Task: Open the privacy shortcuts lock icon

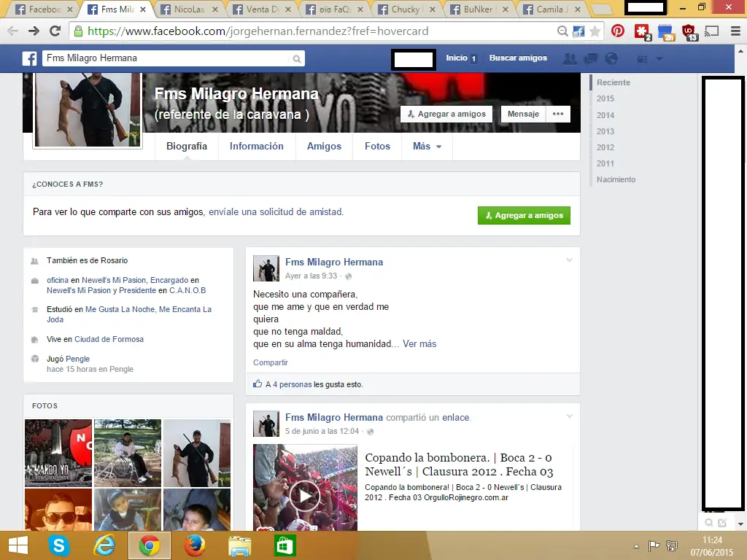Action: tap(642, 59)
